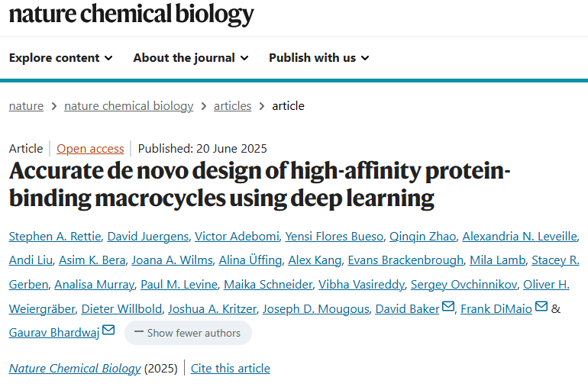Expand the Explore content menu
Image resolution: width=588 pixels, height=387 pixels.
[x=61, y=58]
